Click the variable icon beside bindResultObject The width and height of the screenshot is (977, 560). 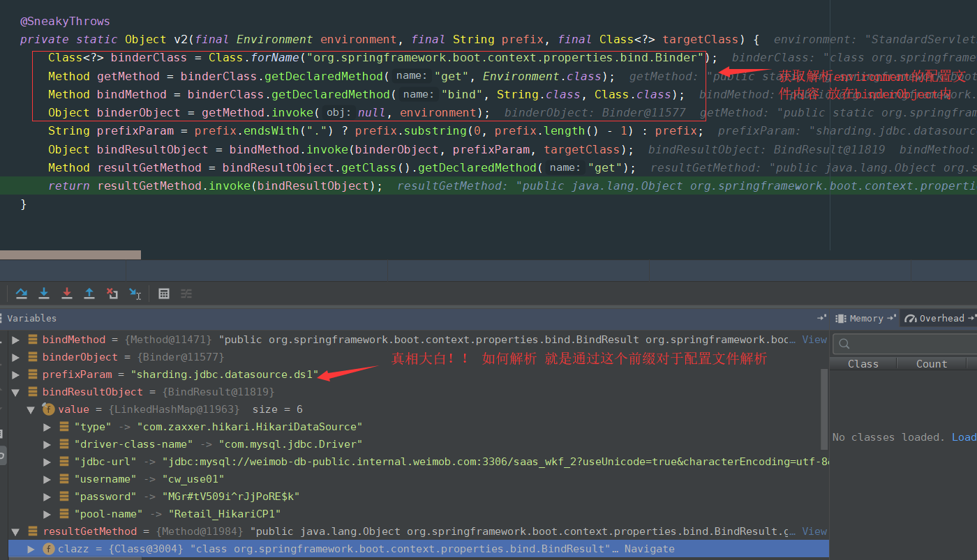tap(33, 392)
